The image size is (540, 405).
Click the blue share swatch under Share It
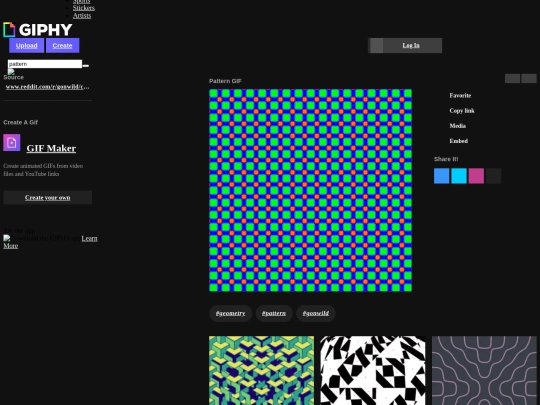pos(442,176)
